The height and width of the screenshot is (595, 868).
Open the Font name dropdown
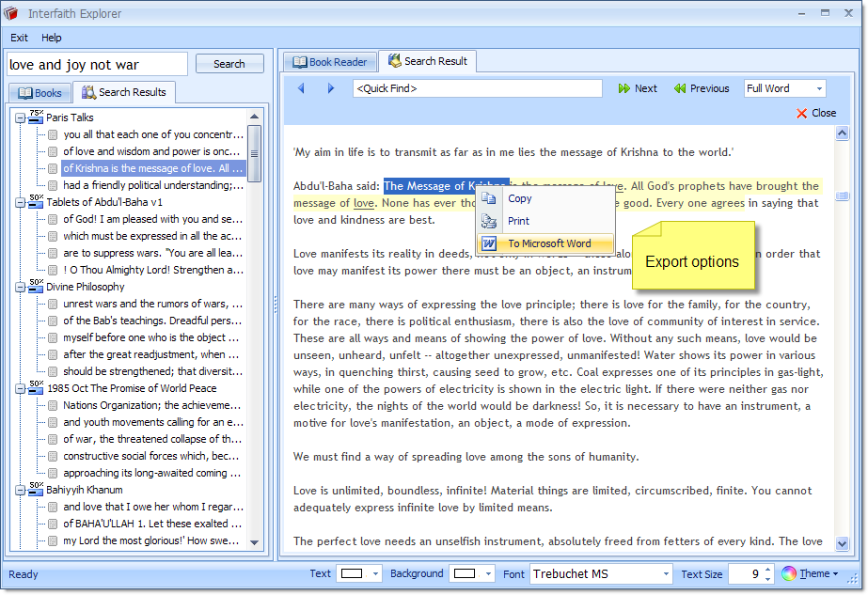tap(666, 573)
